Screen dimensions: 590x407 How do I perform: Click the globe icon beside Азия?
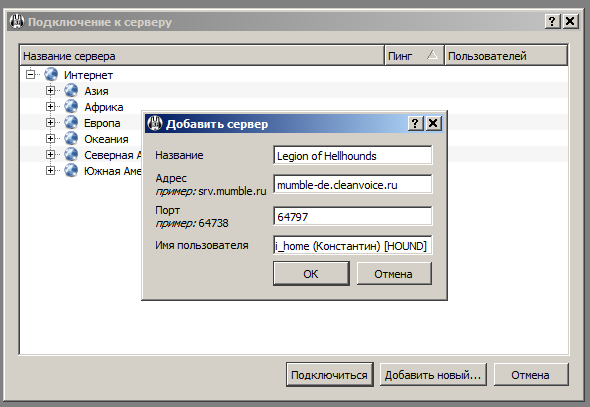(x=71, y=91)
